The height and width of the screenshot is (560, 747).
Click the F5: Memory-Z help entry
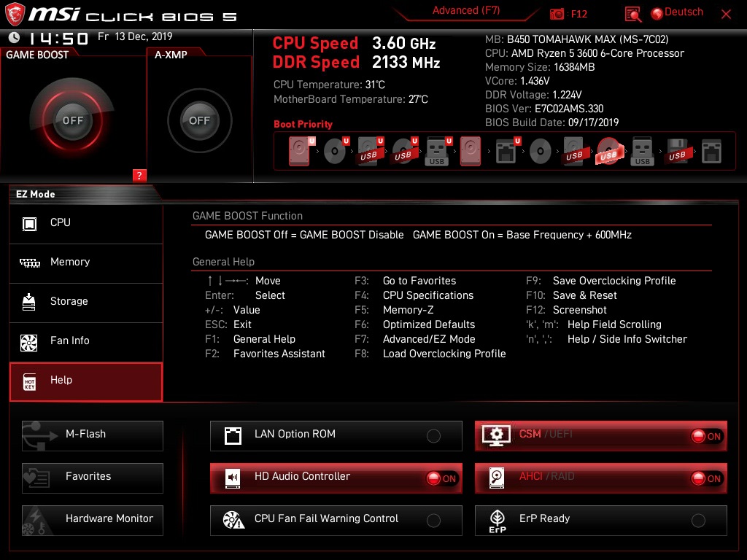click(x=394, y=310)
